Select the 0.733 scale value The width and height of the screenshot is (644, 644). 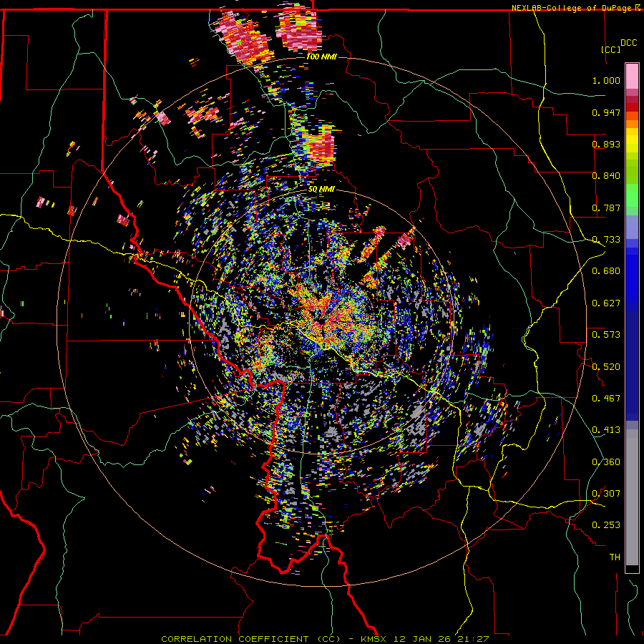pos(606,240)
